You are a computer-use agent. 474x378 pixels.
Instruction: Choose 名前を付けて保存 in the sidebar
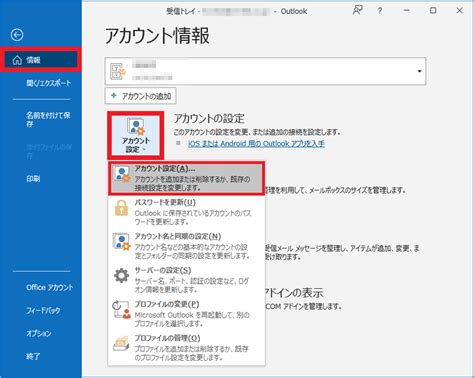click(x=48, y=120)
